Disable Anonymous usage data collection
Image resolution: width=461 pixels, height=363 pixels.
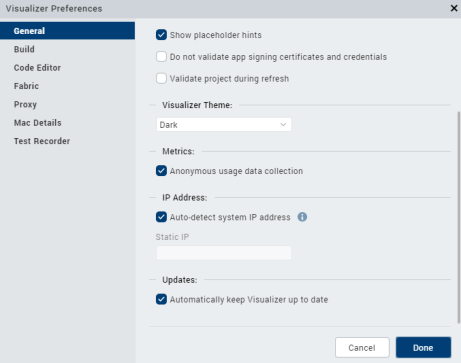pos(161,171)
